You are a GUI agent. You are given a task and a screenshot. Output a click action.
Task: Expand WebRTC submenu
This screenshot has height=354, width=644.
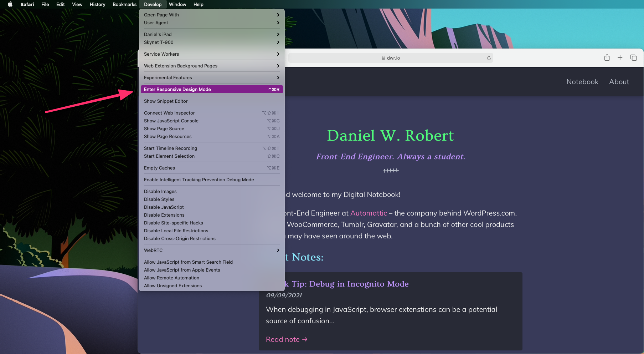(x=212, y=250)
